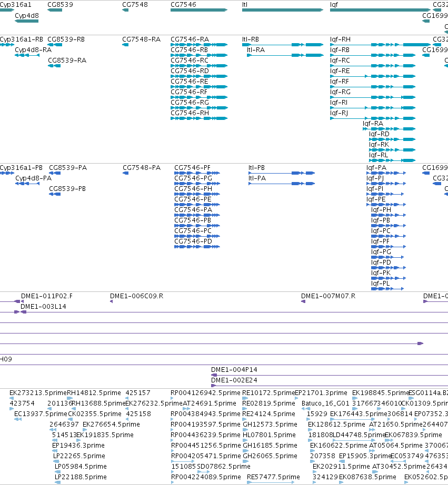The width and height of the screenshot is (448, 485).
Task: Select the lqf-RA transcript label
Action: coord(373,124)
